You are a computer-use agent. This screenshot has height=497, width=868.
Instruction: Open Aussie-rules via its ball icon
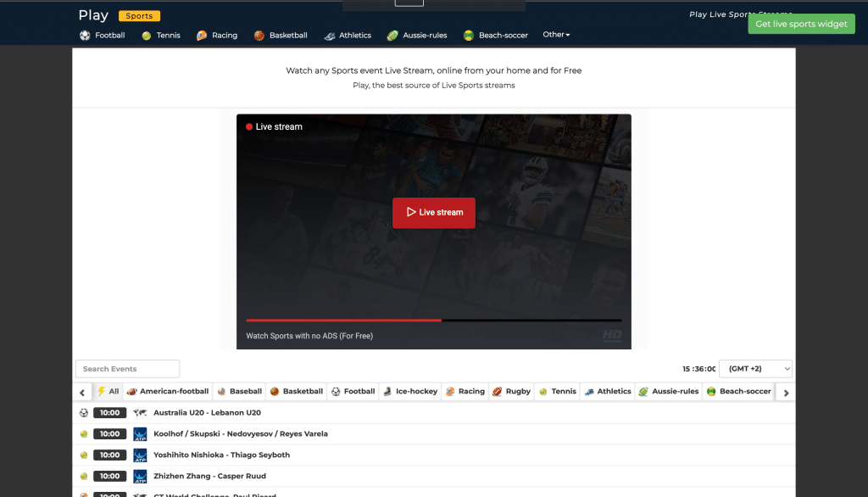pos(392,35)
